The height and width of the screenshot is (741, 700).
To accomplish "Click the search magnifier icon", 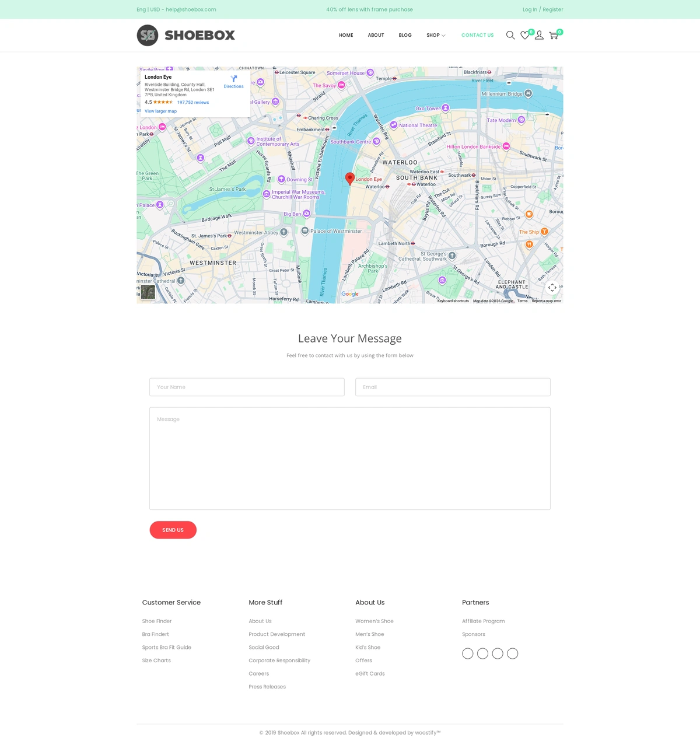I will 510,36.
